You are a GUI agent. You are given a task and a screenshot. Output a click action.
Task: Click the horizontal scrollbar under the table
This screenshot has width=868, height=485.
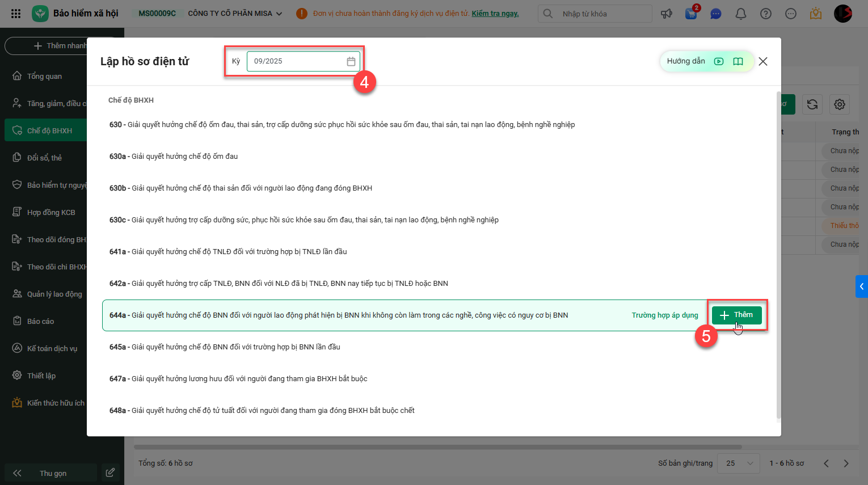click(x=438, y=447)
